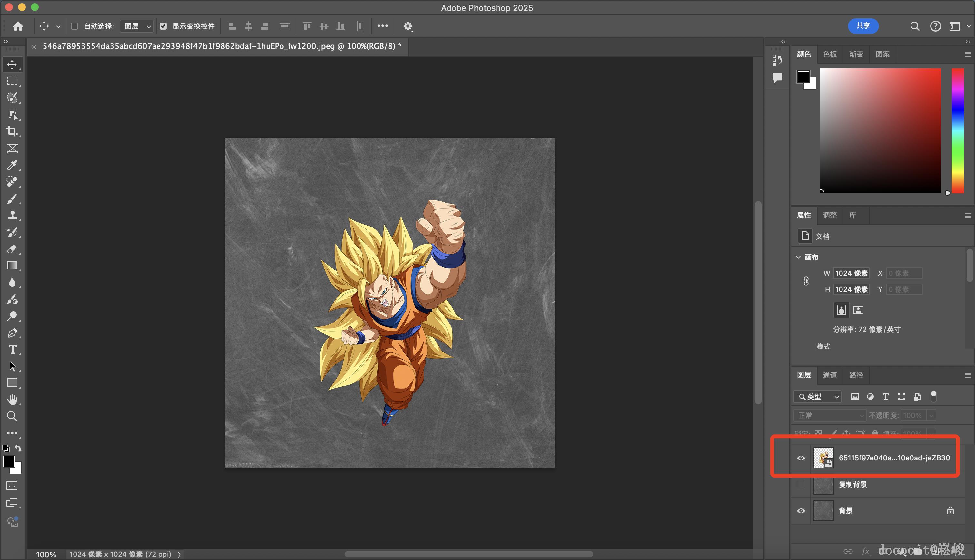Click the 共享 button
Screen dimensions: 975x560
coord(863,26)
